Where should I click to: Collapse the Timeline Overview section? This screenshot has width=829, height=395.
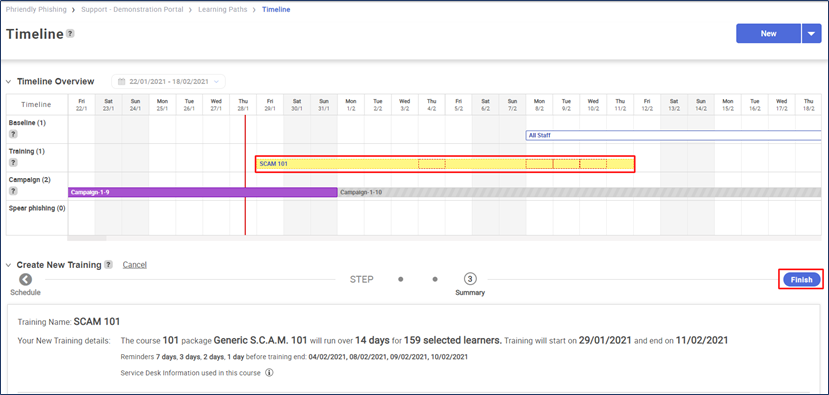pos(8,81)
